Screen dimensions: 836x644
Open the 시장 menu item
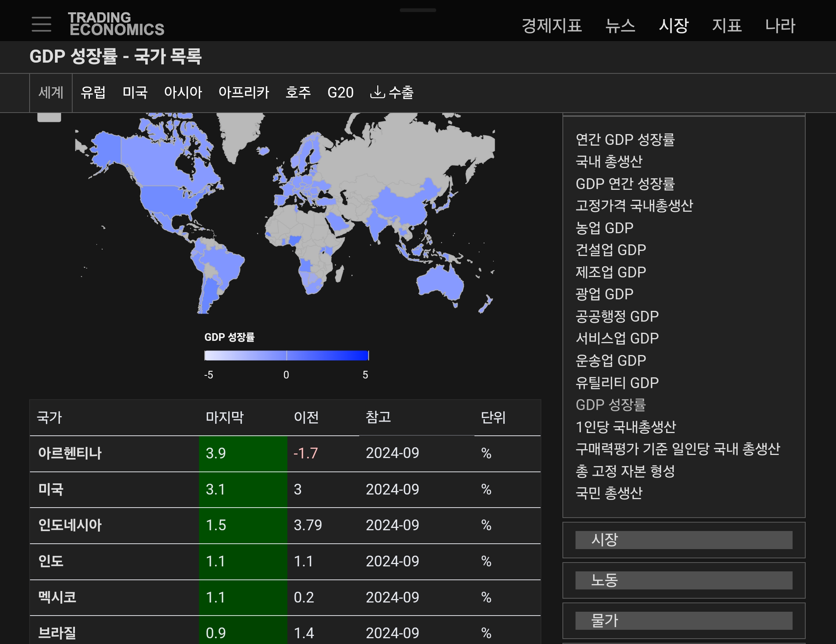[674, 26]
